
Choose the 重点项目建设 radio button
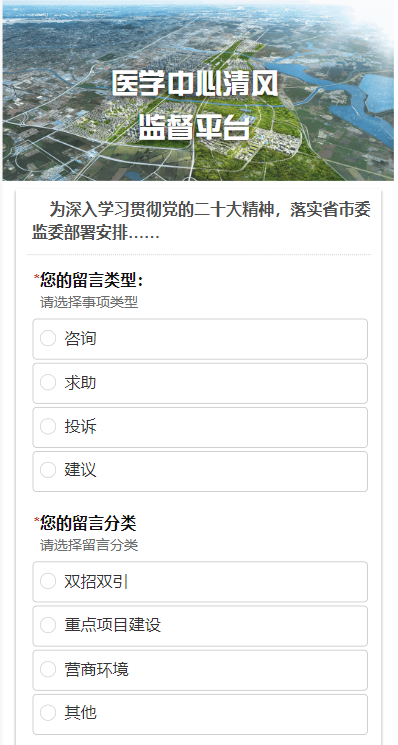pos(48,625)
